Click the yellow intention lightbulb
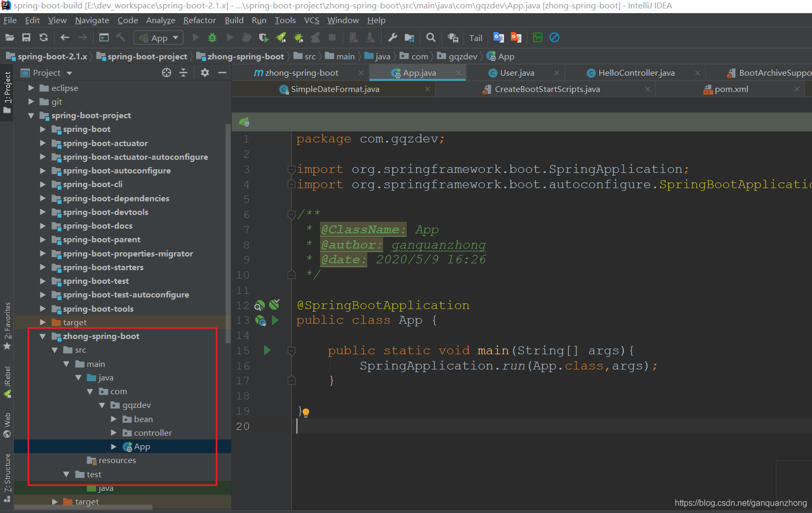Screen dimensions: 812x513 [306, 413]
